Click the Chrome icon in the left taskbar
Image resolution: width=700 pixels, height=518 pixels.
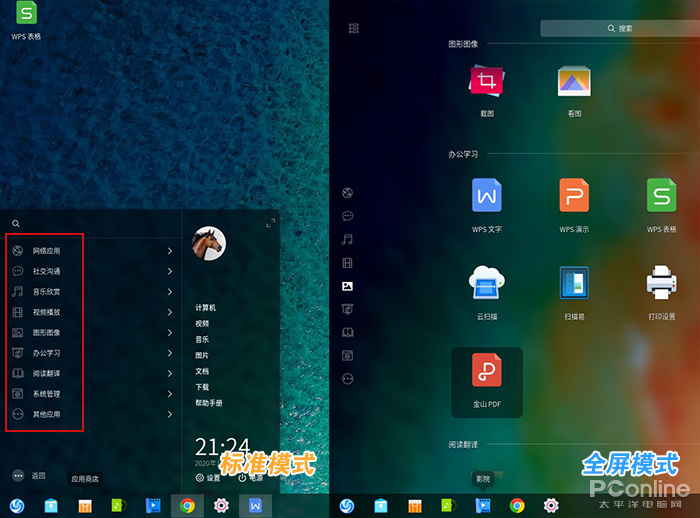(186, 505)
